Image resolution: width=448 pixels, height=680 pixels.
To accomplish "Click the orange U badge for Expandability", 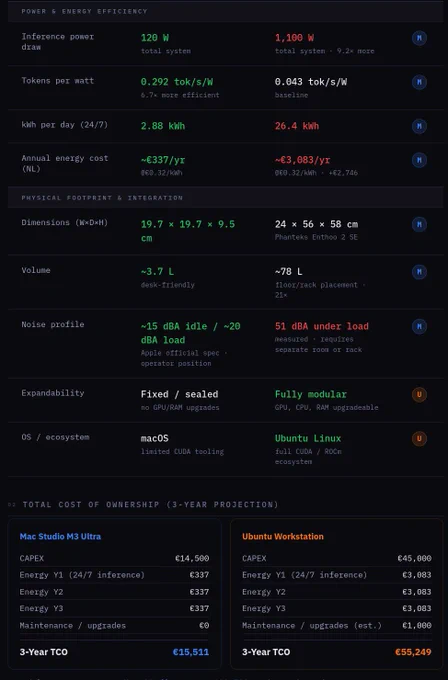I will [419, 395].
